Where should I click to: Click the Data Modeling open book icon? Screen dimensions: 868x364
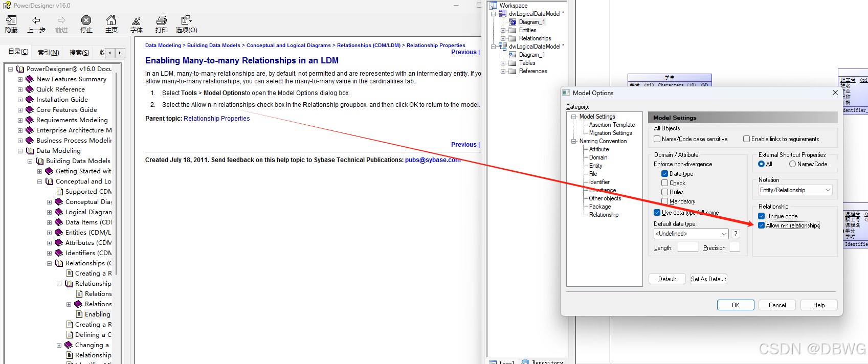[30, 151]
